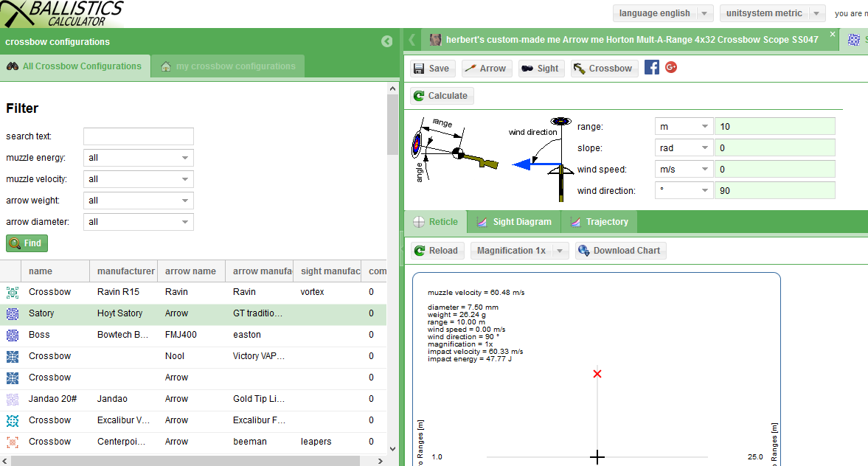Image resolution: width=868 pixels, height=466 pixels.
Task: Click the icon of the Boss row
Action: [13, 335]
